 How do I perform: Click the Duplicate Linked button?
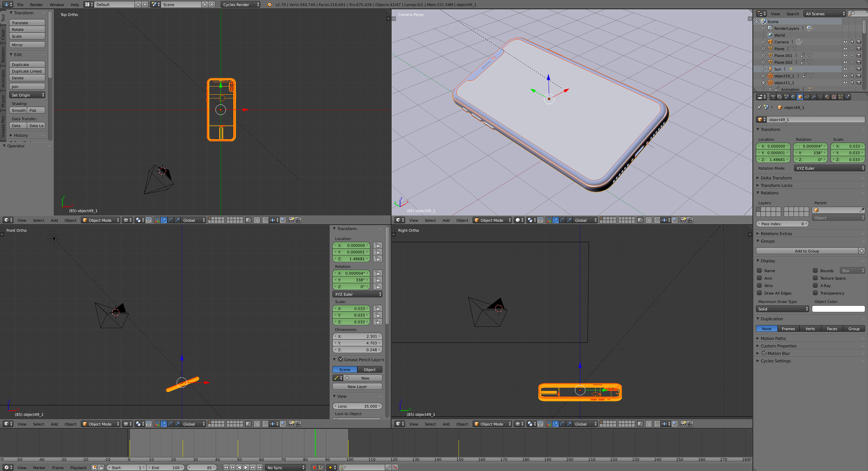[27, 71]
